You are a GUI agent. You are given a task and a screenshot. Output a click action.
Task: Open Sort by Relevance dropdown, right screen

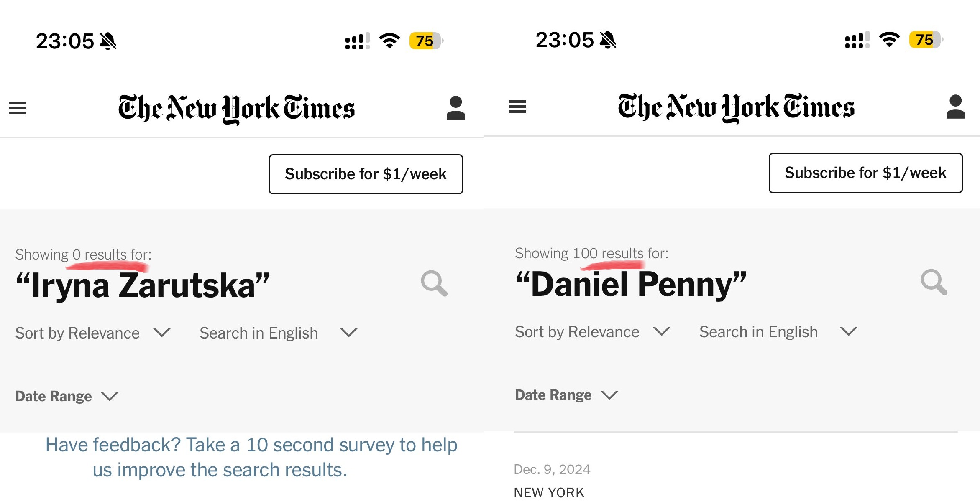tap(592, 332)
